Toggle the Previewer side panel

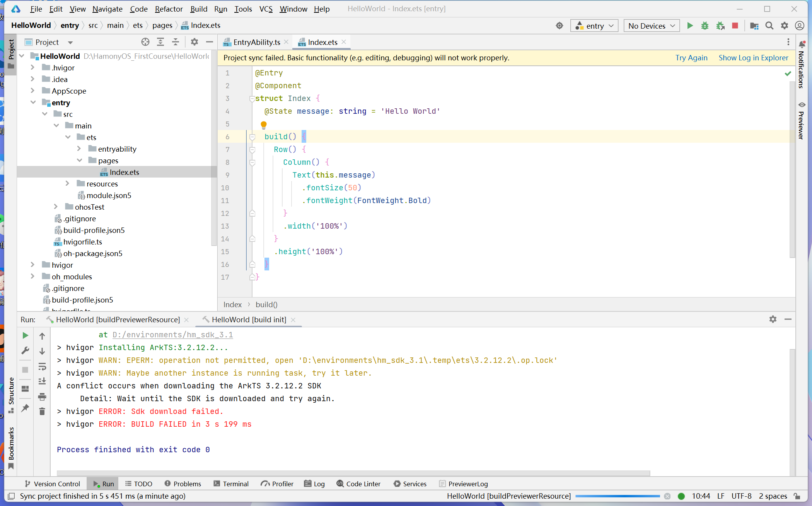pyautogui.click(x=802, y=121)
